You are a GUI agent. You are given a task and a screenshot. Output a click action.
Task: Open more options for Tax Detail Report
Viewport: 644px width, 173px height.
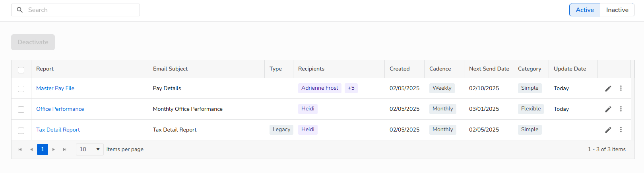click(621, 130)
